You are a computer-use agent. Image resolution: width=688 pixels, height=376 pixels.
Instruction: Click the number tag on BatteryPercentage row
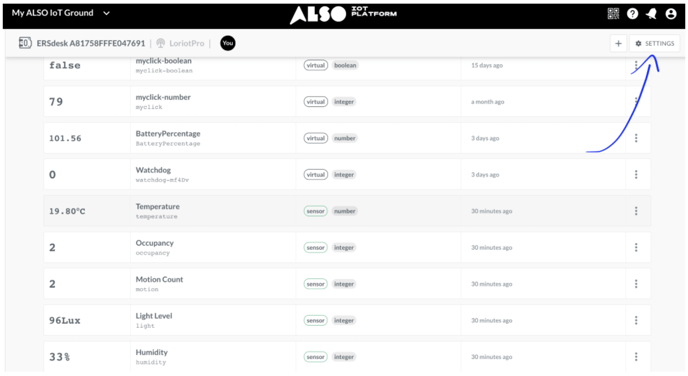tap(345, 138)
